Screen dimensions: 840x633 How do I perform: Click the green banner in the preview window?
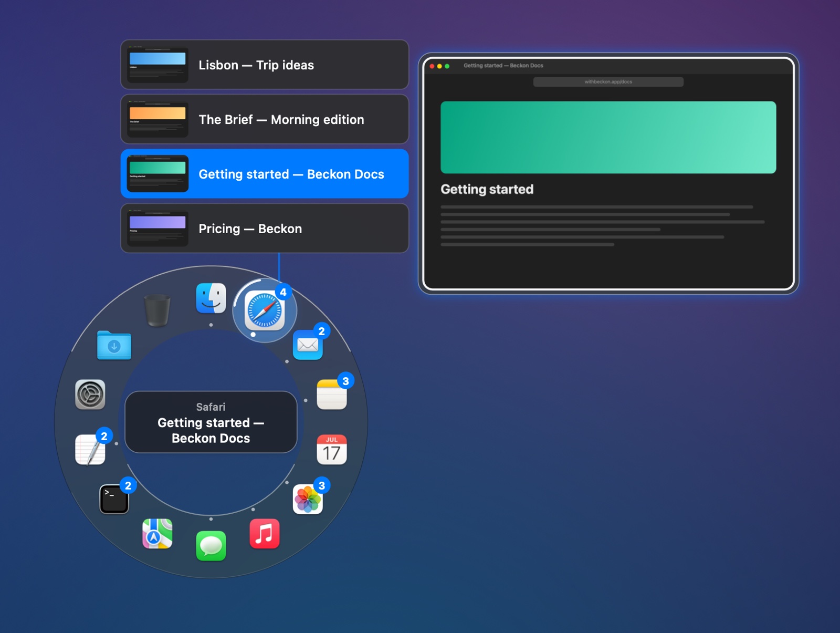(608, 137)
